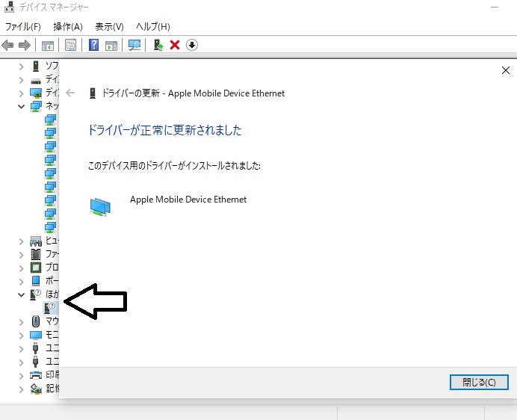Scan for hardware changes using the monitor-magnifier icon
The width and height of the screenshot is (517, 420).
(134, 45)
